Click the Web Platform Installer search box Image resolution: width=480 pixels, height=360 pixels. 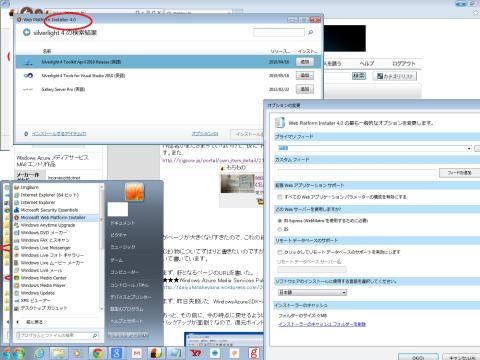pos(279,32)
